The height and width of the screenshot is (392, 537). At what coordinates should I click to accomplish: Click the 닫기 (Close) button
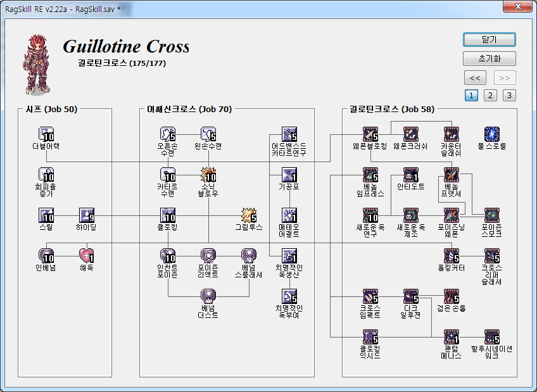tap(490, 39)
